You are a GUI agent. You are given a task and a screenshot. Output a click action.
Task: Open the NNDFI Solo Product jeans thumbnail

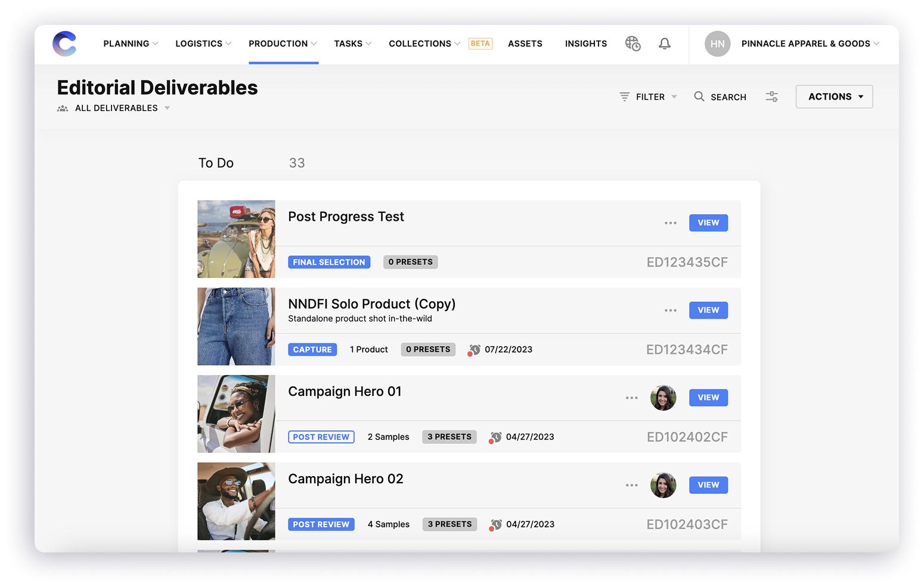click(x=236, y=326)
